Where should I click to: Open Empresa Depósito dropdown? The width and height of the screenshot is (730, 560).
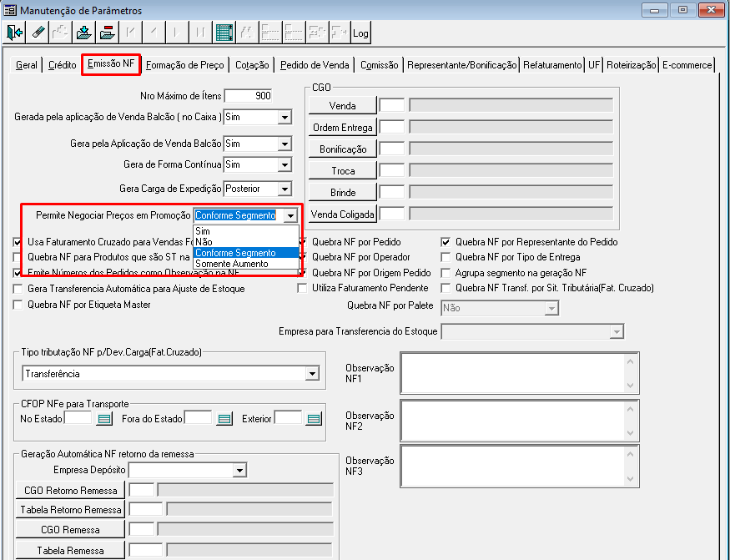point(239,470)
